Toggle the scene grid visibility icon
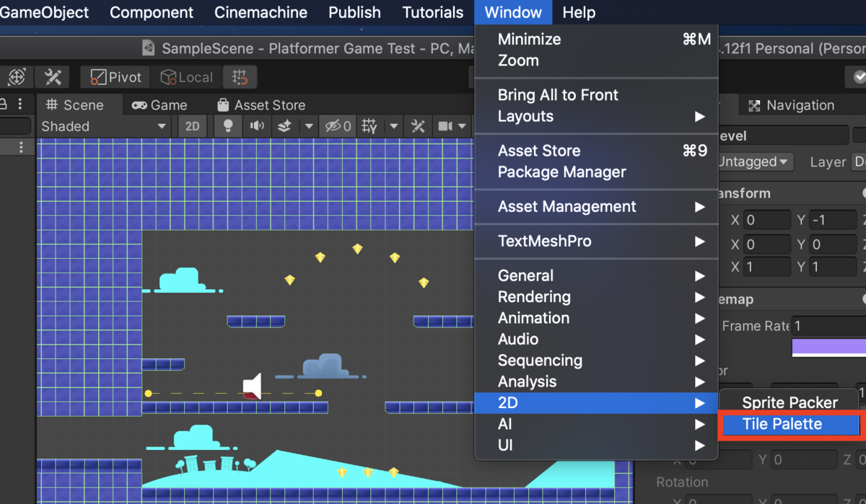The height and width of the screenshot is (504, 866). (x=369, y=126)
